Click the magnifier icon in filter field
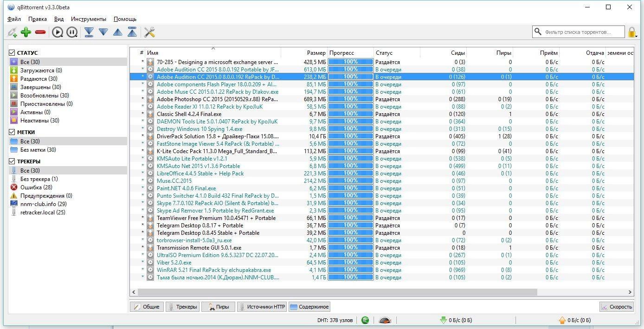The width and height of the screenshot is (644, 329). click(x=538, y=32)
